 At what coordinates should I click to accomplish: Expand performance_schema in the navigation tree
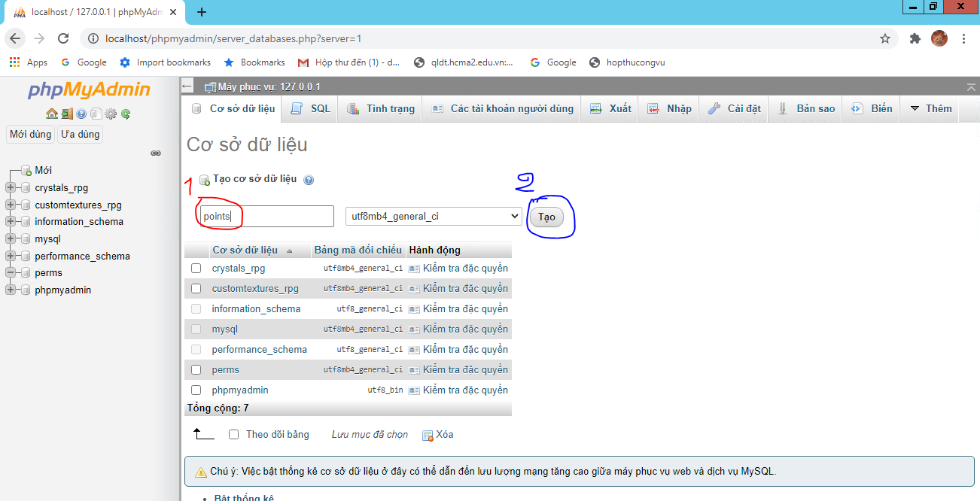11,256
